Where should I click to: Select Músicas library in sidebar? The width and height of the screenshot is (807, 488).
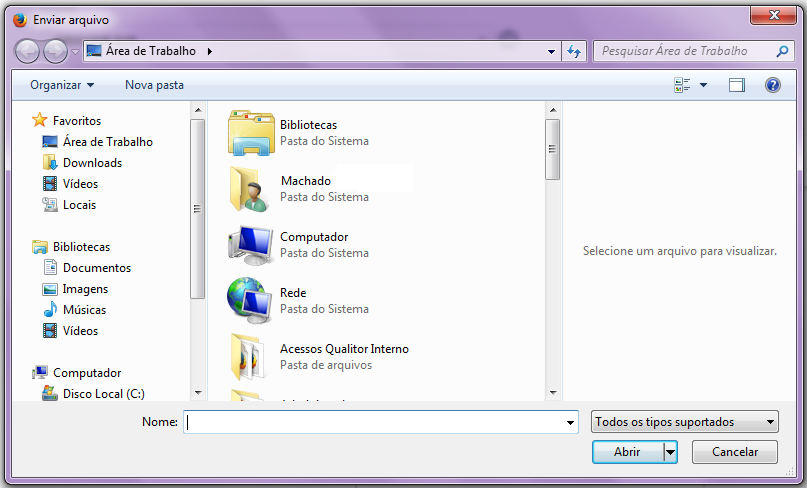[84, 310]
